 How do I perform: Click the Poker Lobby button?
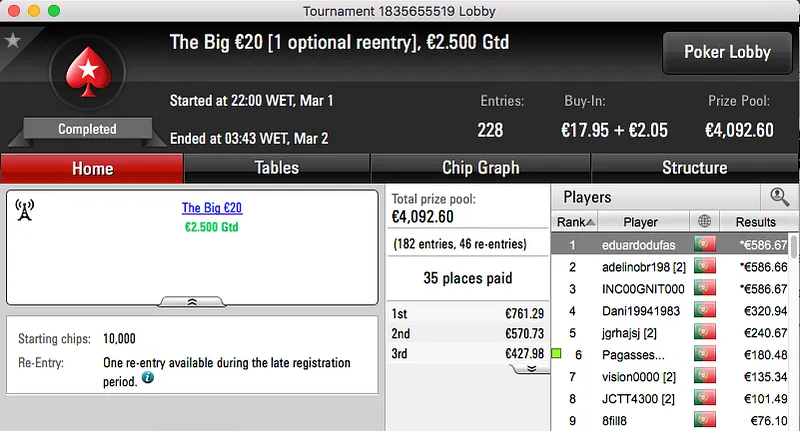click(725, 52)
